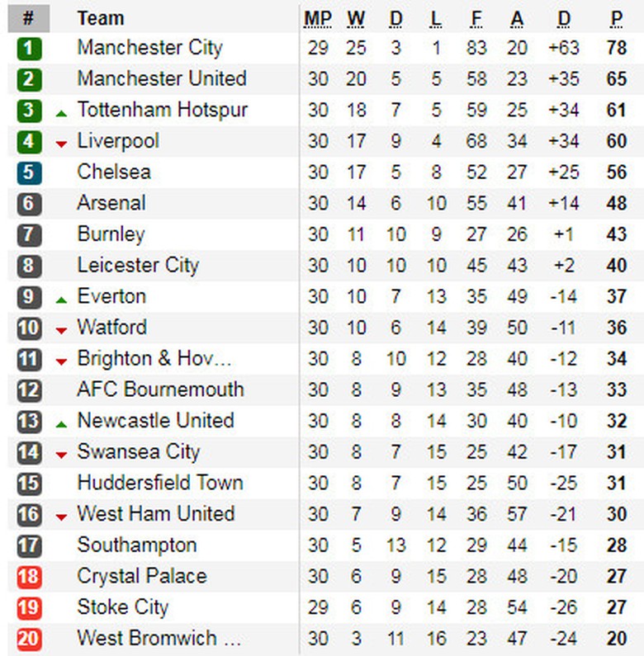
Task: Click the green rank 1 badge
Action: click(x=29, y=48)
